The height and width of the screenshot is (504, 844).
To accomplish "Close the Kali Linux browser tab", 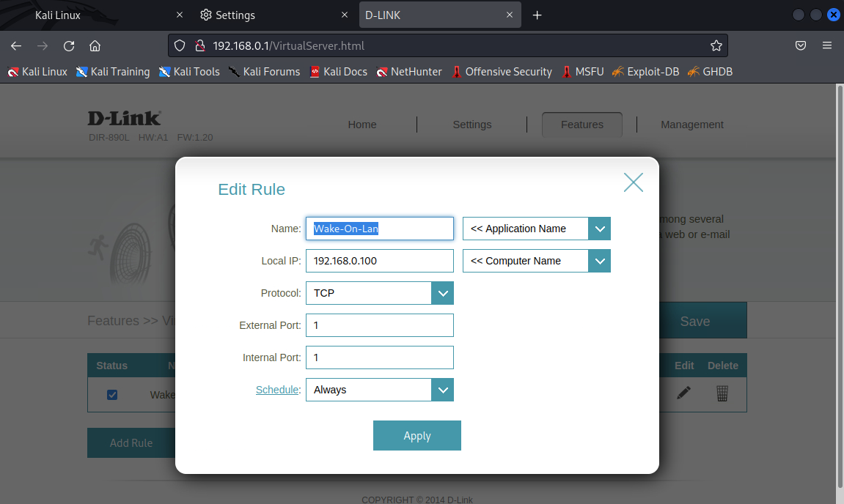I will pyautogui.click(x=180, y=15).
